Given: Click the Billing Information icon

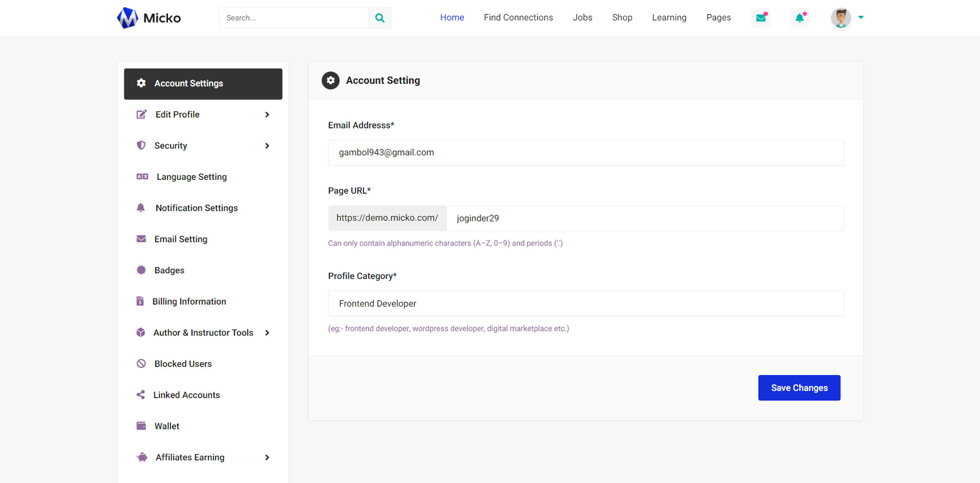Looking at the screenshot, I should point(140,301).
